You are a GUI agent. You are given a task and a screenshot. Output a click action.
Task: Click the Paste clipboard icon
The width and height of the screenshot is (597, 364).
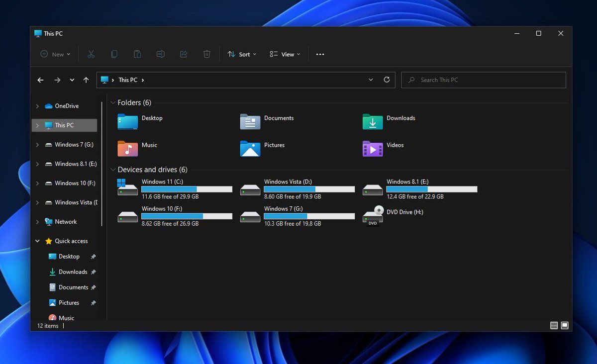click(x=137, y=54)
